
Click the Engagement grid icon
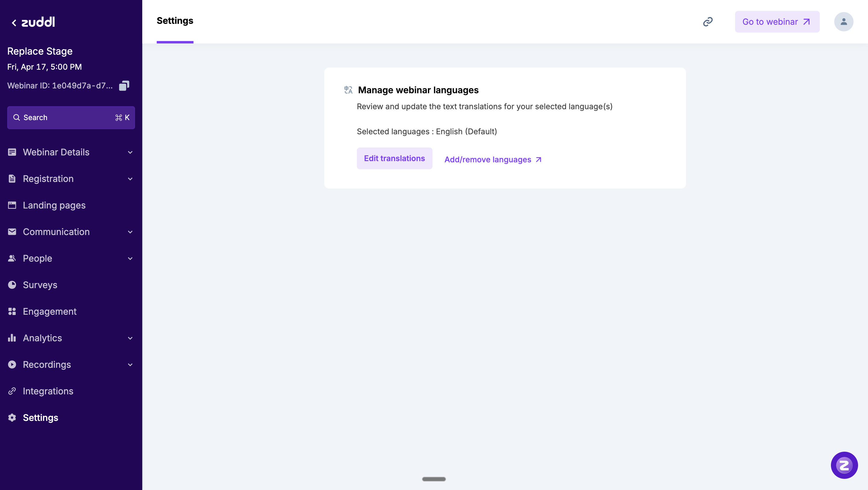[12, 311]
